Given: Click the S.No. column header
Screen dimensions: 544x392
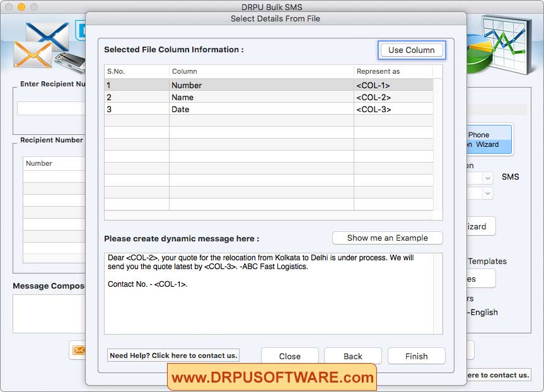Looking at the screenshot, I should [x=137, y=71].
